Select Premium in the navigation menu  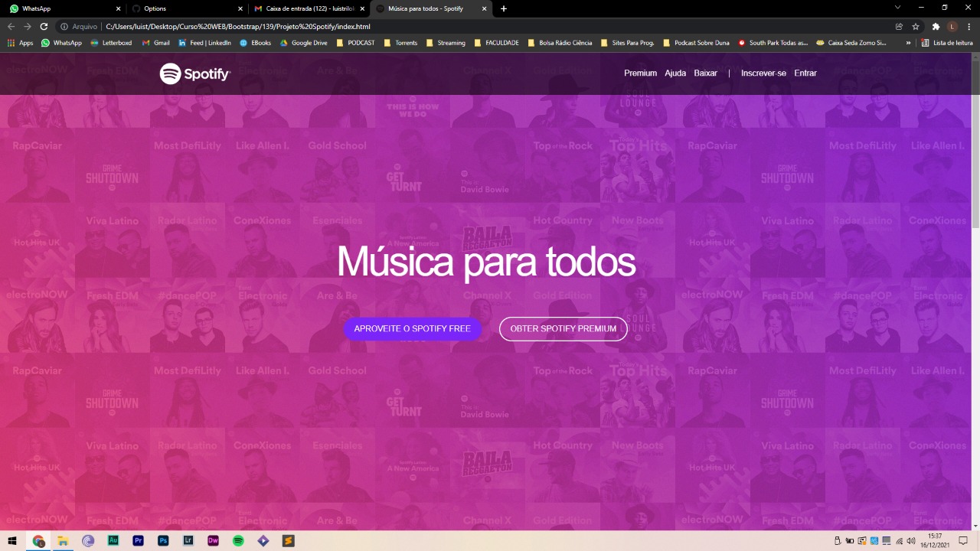coord(640,73)
